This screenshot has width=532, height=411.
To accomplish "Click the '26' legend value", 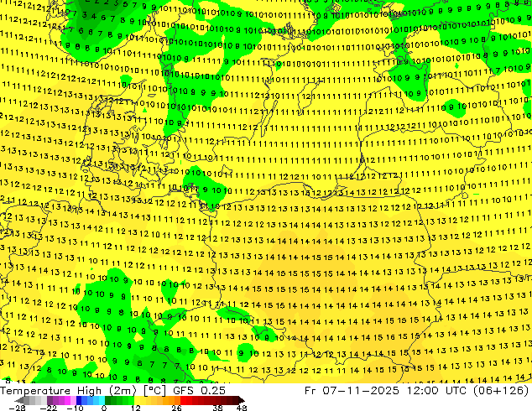I will (x=176, y=408).
